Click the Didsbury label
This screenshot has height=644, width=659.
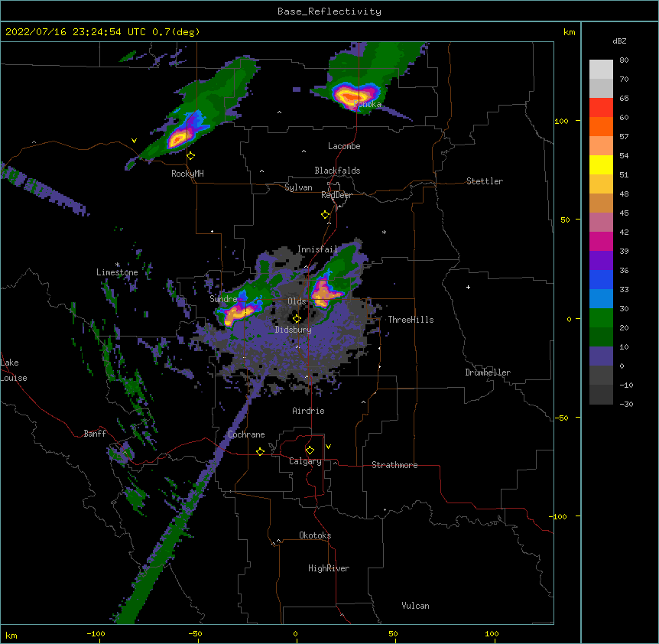(x=293, y=330)
